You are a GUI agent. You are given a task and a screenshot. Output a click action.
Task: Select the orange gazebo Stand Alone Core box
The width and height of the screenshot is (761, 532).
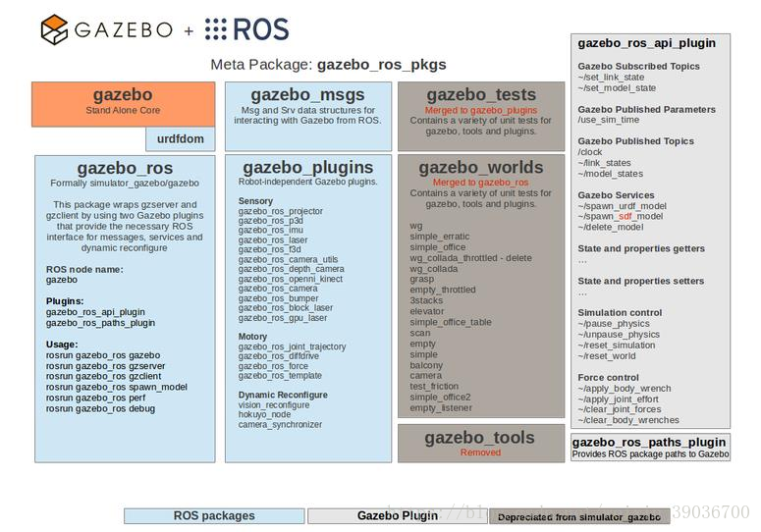[x=124, y=104]
